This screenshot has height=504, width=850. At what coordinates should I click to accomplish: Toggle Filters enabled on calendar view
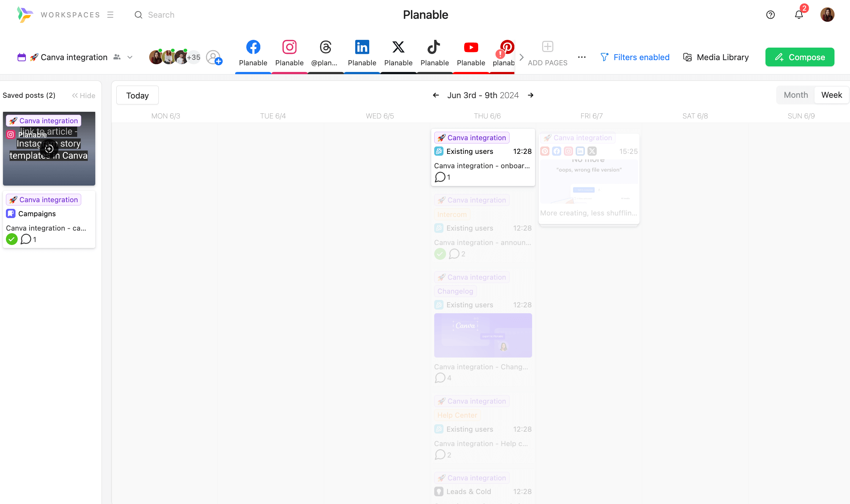click(634, 57)
